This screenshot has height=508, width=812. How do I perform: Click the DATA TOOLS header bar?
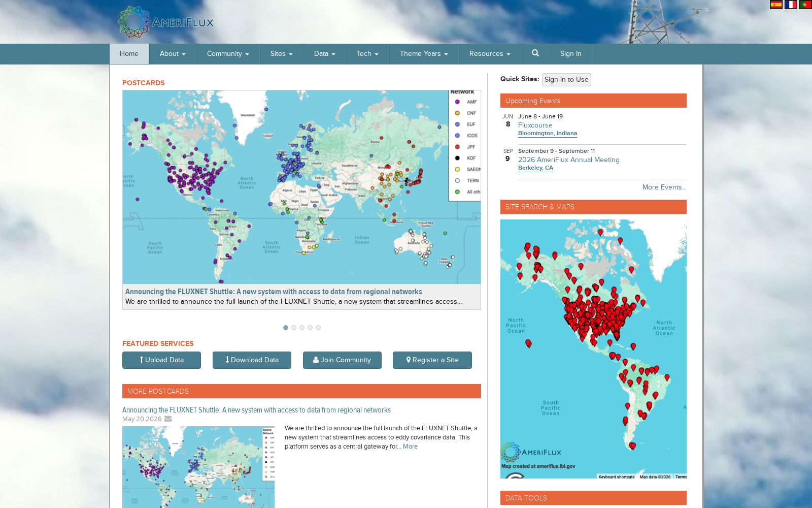pyautogui.click(x=593, y=498)
